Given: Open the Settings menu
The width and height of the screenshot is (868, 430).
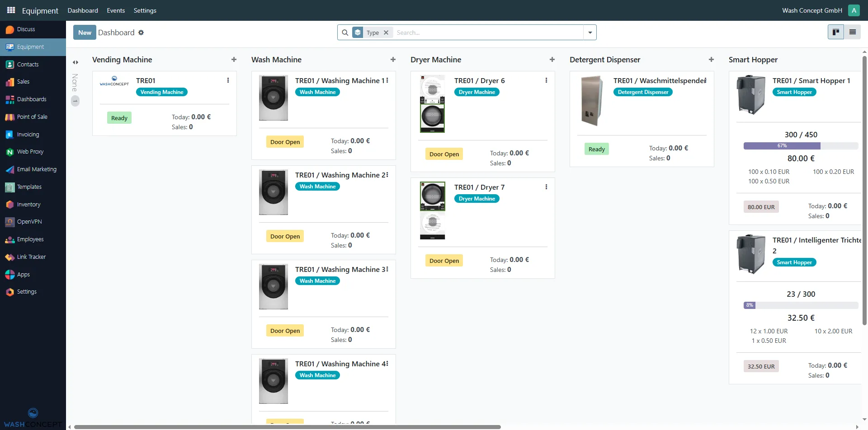Looking at the screenshot, I should coord(145,10).
